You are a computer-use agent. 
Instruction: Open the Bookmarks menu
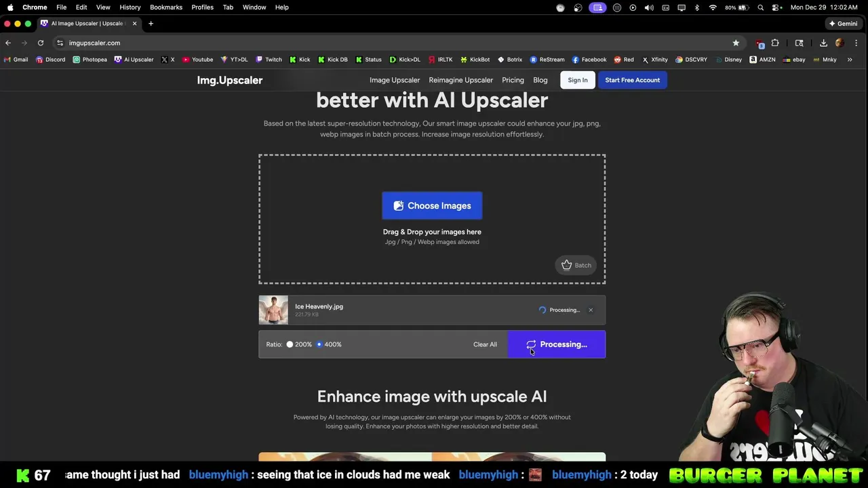166,7
